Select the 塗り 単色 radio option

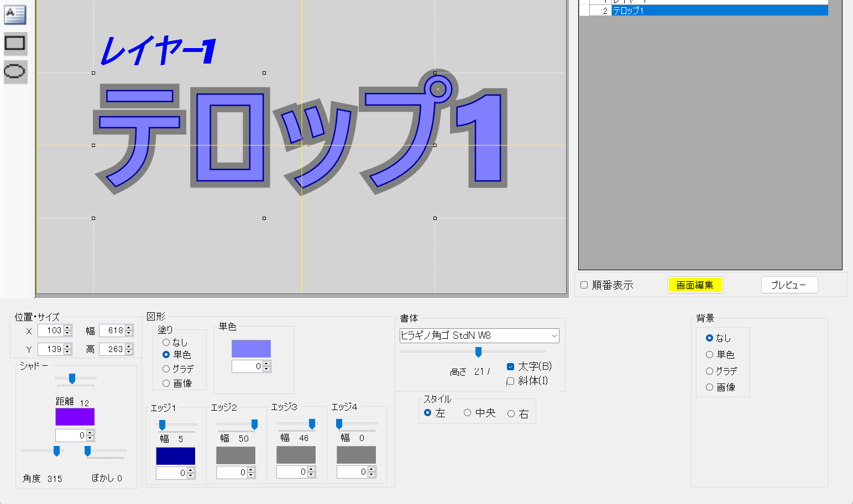[166, 355]
